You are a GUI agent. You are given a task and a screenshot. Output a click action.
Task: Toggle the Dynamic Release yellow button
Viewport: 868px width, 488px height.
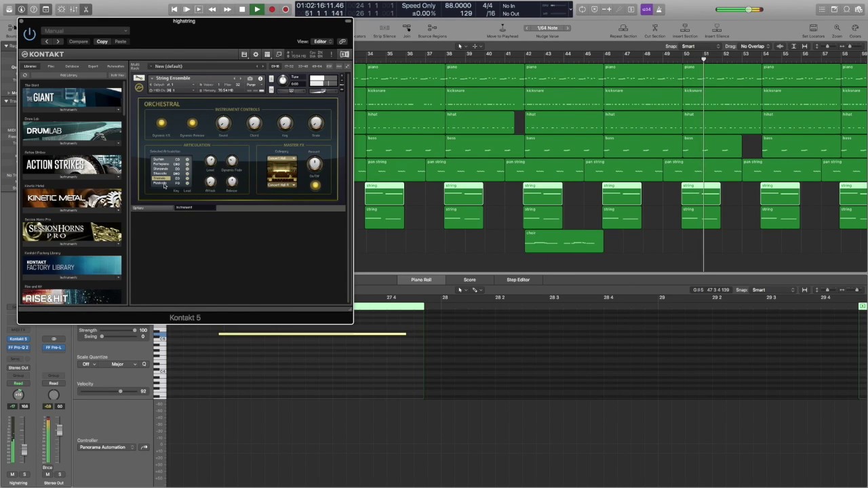(192, 123)
